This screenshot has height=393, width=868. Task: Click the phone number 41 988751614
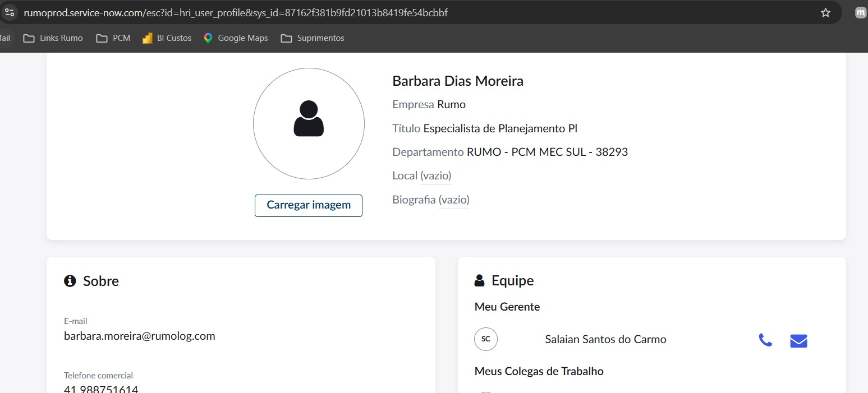click(x=101, y=389)
